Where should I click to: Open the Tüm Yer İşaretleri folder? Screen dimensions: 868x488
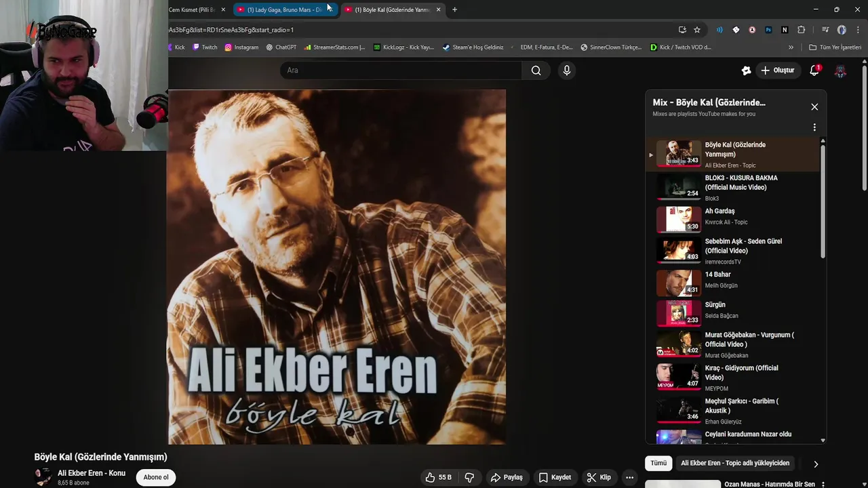835,47
